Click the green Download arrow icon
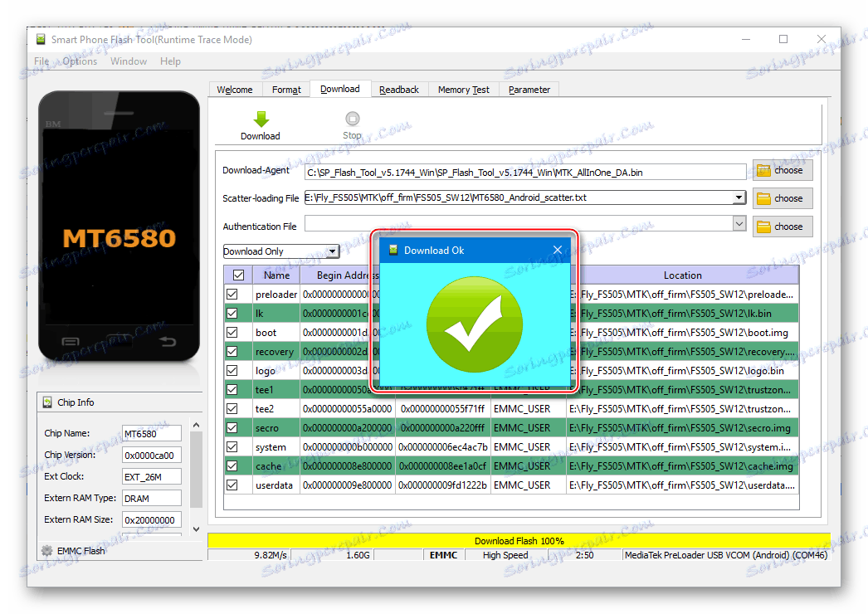 (261, 119)
